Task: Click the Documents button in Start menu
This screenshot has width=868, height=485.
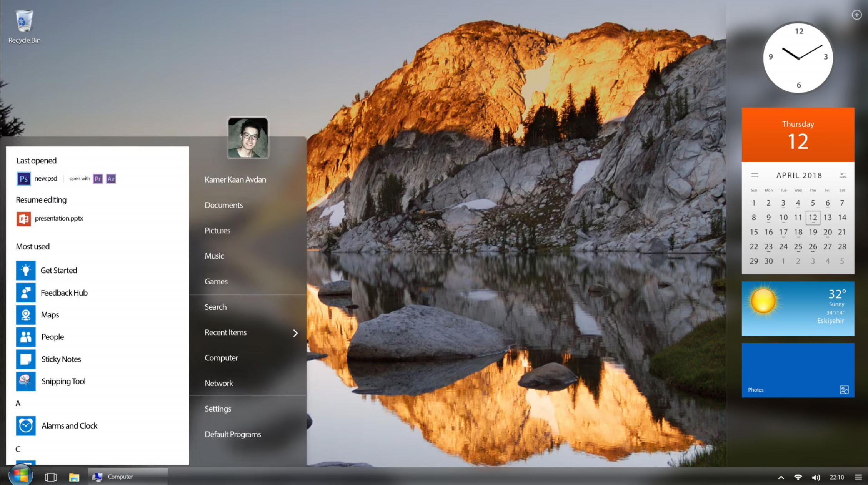Action: pos(223,205)
